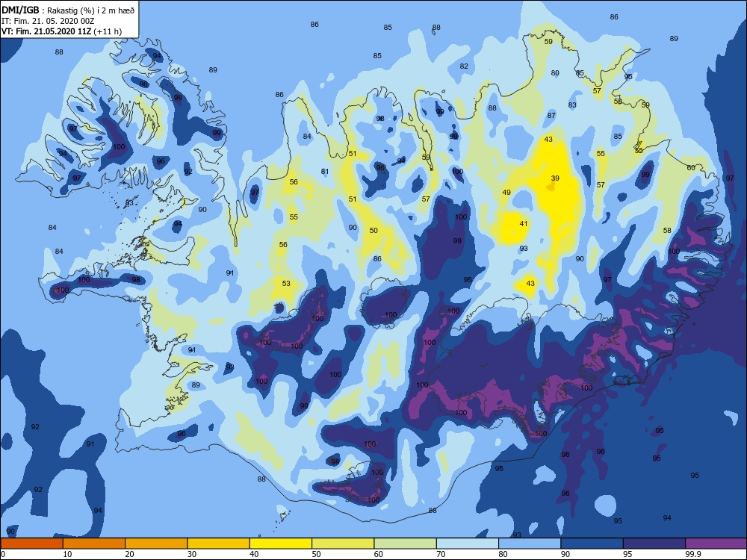Click the 70-80 pale blue legend swatch

coord(468,544)
